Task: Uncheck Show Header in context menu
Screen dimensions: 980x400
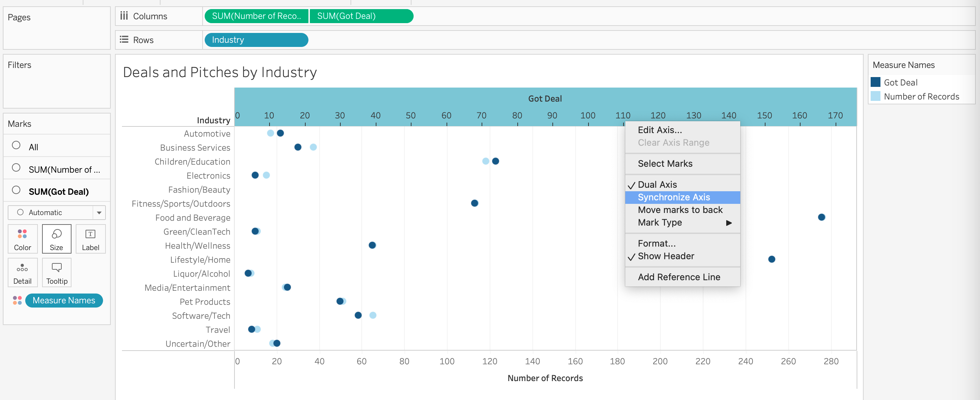Action: (x=665, y=256)
